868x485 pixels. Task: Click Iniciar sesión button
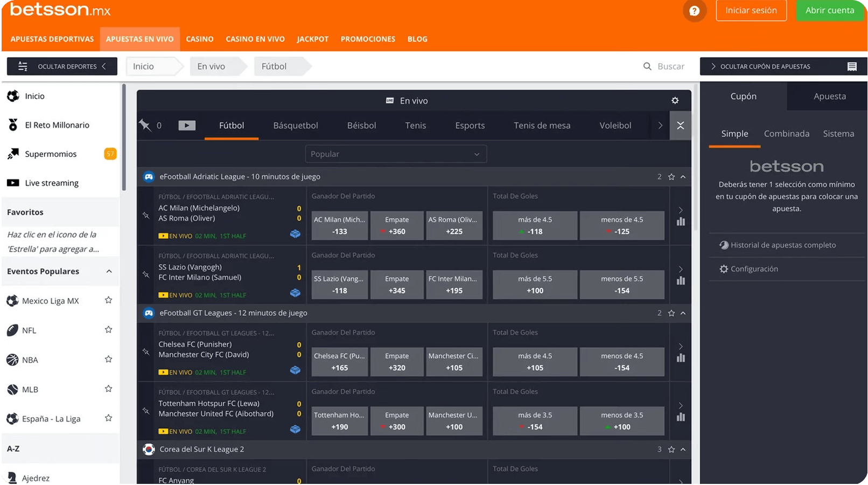(x=751, y=10)
